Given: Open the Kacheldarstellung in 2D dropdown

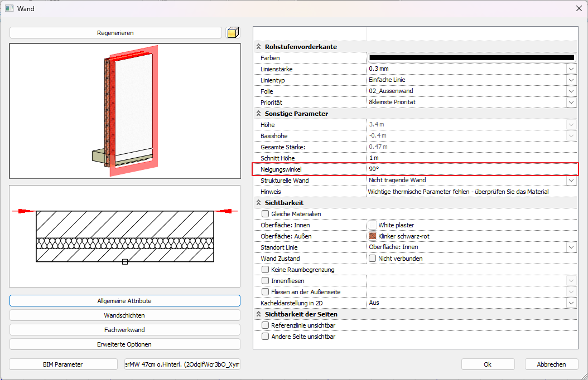Looking at the screenshot, I should pyautogui.click(x=571, y=303).
